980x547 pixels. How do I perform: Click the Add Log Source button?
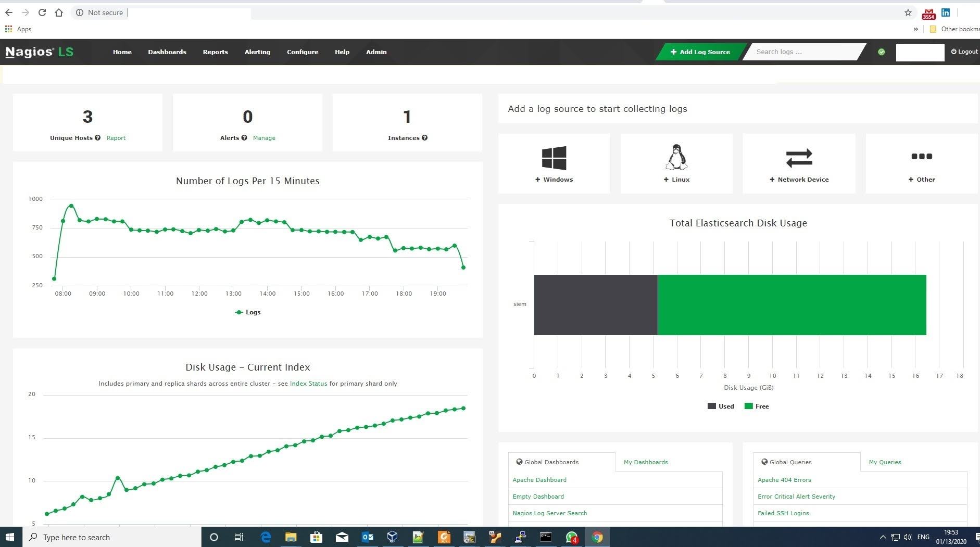coord(700,52)
